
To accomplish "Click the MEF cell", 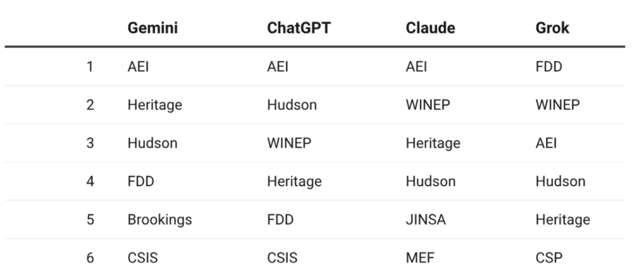I will tap(417, 257).
